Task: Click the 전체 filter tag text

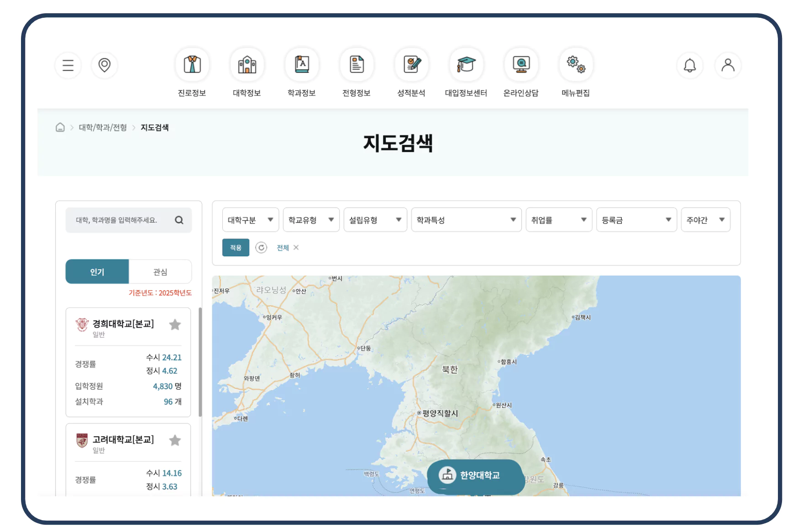Action: (283, 247)
